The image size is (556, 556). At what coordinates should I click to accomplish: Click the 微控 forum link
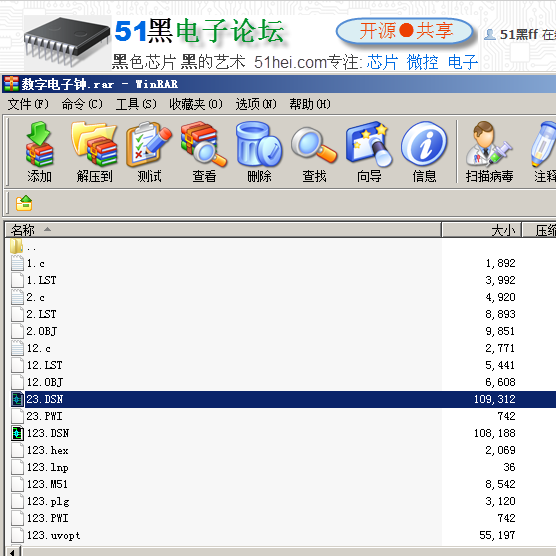click(422, 62)
